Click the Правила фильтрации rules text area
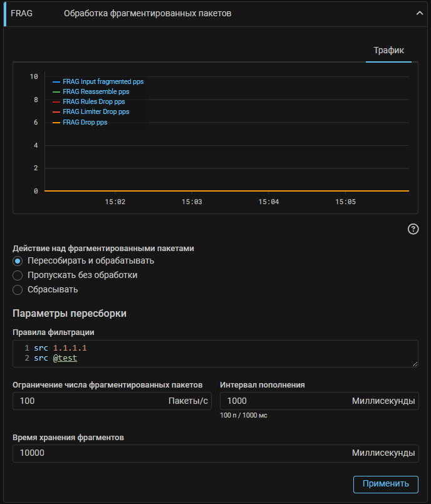 click(215, 353)
